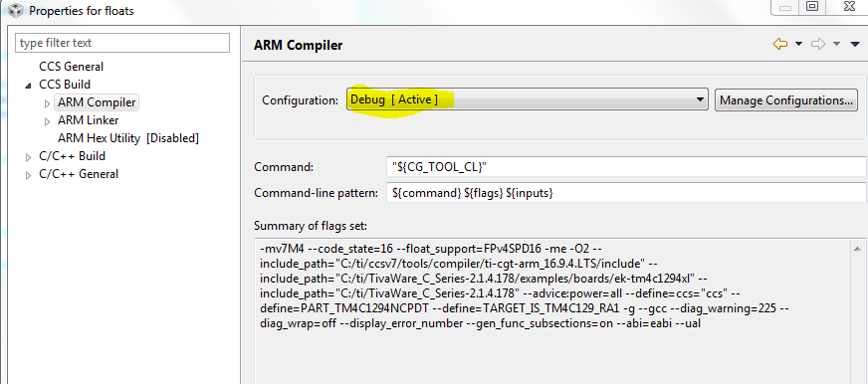
Task: Click the Command-line pattern field
Action: click(626, 193)
